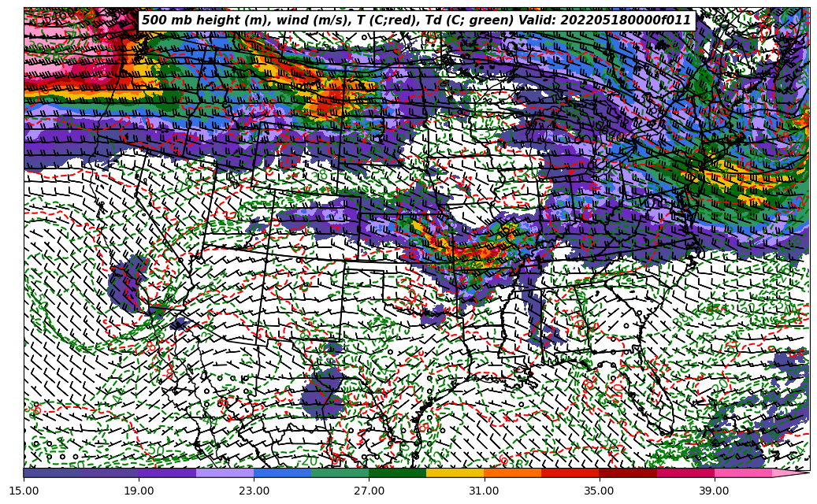The height and width of the screenshot is (504, 817).
Task: Select the orange colorbar segment
Action: [512, 472]
